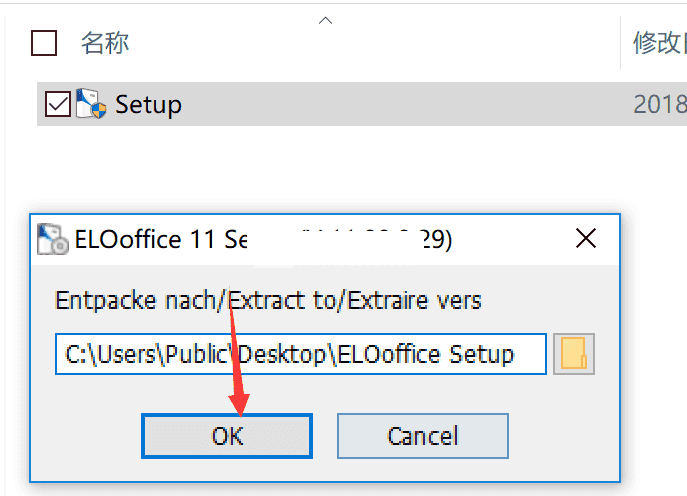Click the sort chevron above 名称 column
The width and height of the screenshot is (687, 496).
[324, 20]
